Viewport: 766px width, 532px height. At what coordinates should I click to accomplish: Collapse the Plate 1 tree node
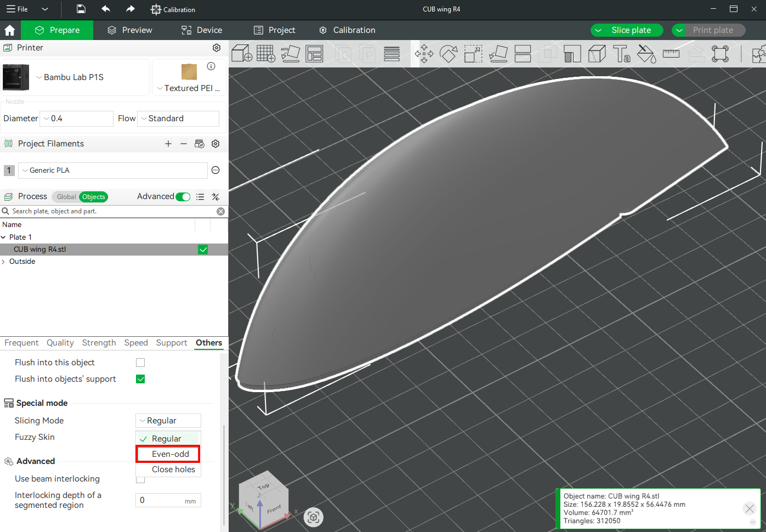[x=3, y=237]
